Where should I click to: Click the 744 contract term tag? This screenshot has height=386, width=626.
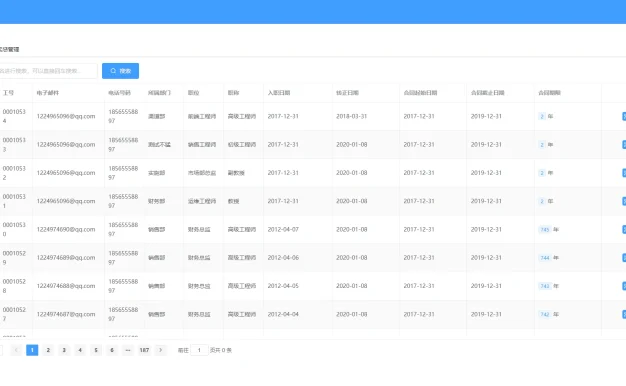545,258
